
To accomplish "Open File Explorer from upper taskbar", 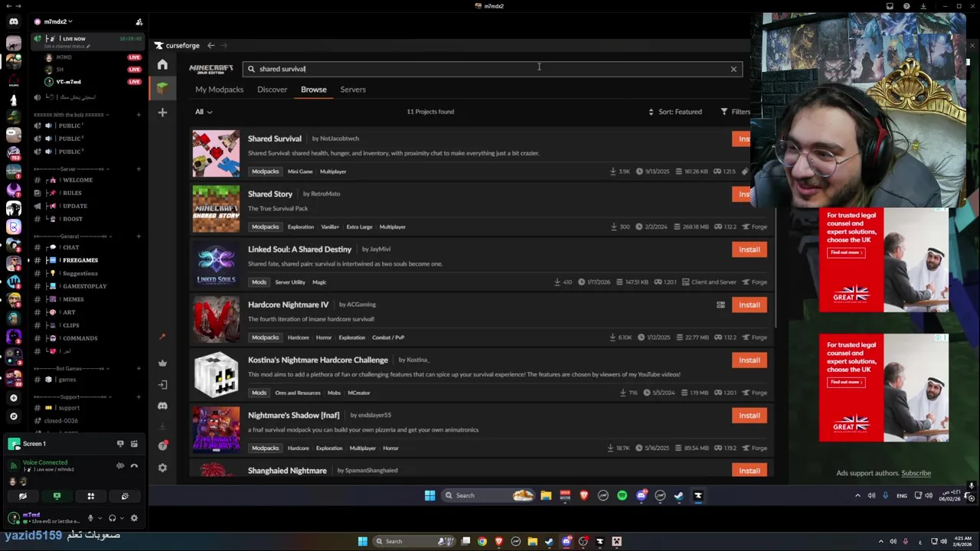I will [546, 495].
